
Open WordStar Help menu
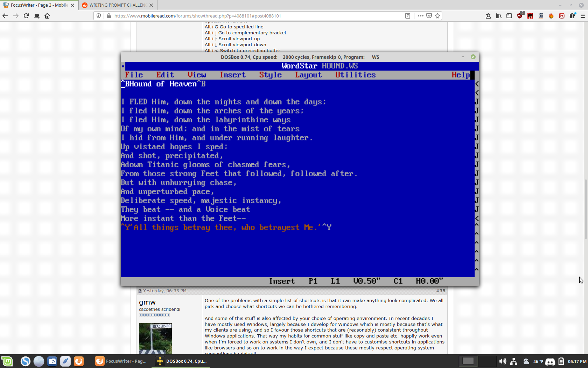(x=461, y=75)
